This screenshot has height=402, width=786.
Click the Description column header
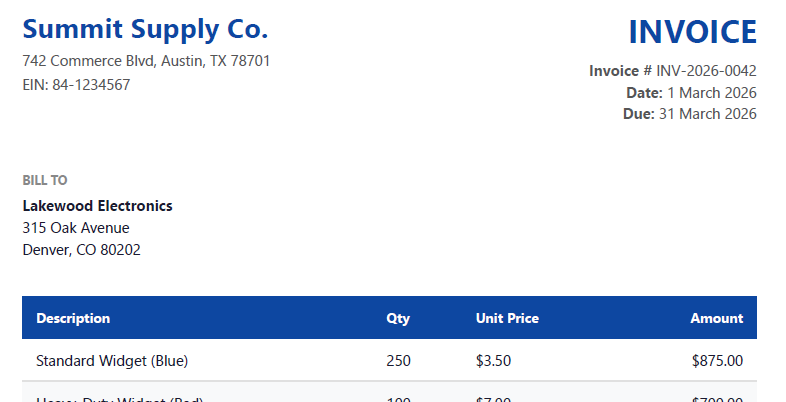pyautogui.click(x=73, y=319)
